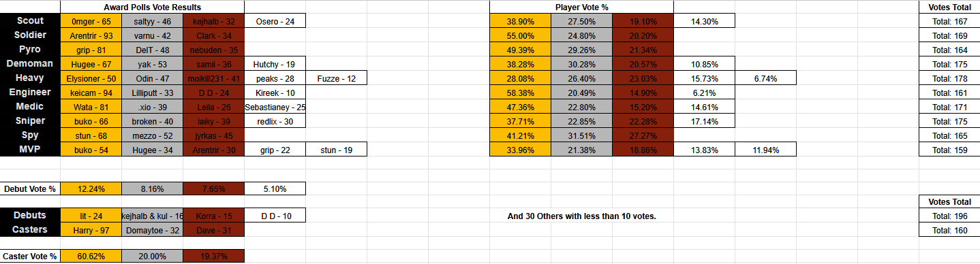Click the 'Award Polls Vote Results' header
Screen dimensions: 980x264
[153, 7]
